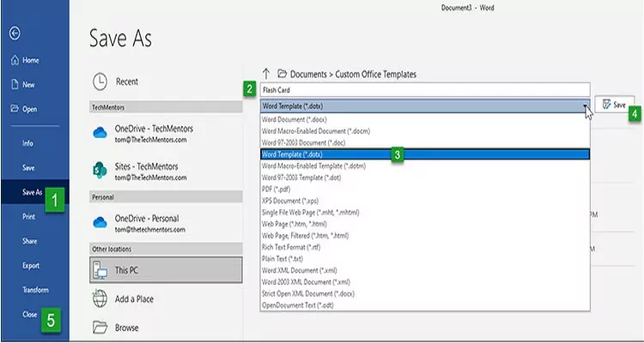Open the Print page

(28, 217)
